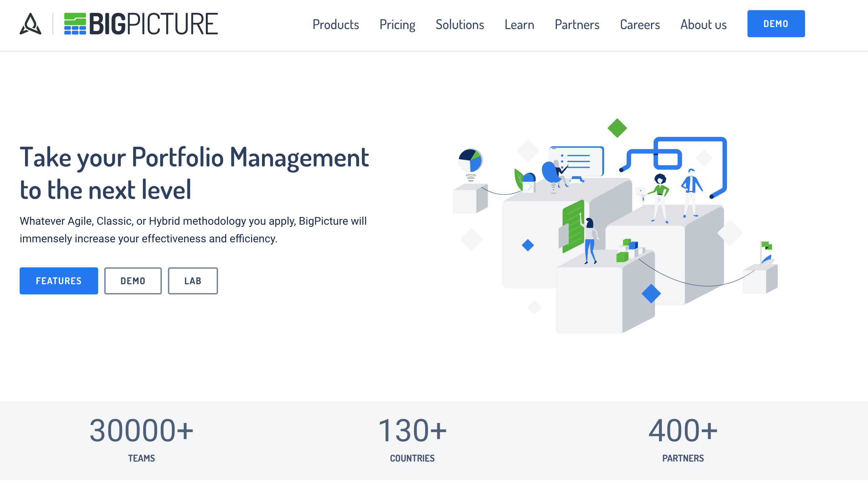Click the FEATURES button
The image size is (868, 488).
pos(59,281)
